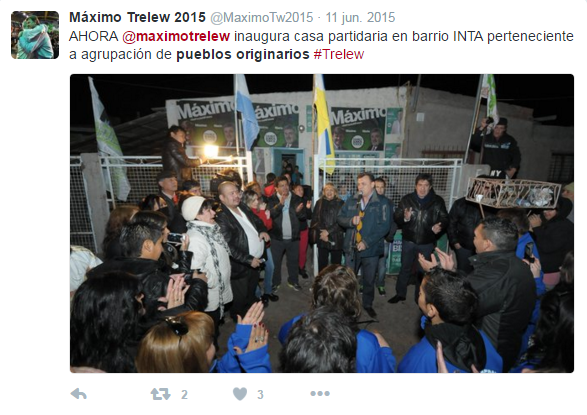Click the yellow and white flag in the photo

coord(324,123)
